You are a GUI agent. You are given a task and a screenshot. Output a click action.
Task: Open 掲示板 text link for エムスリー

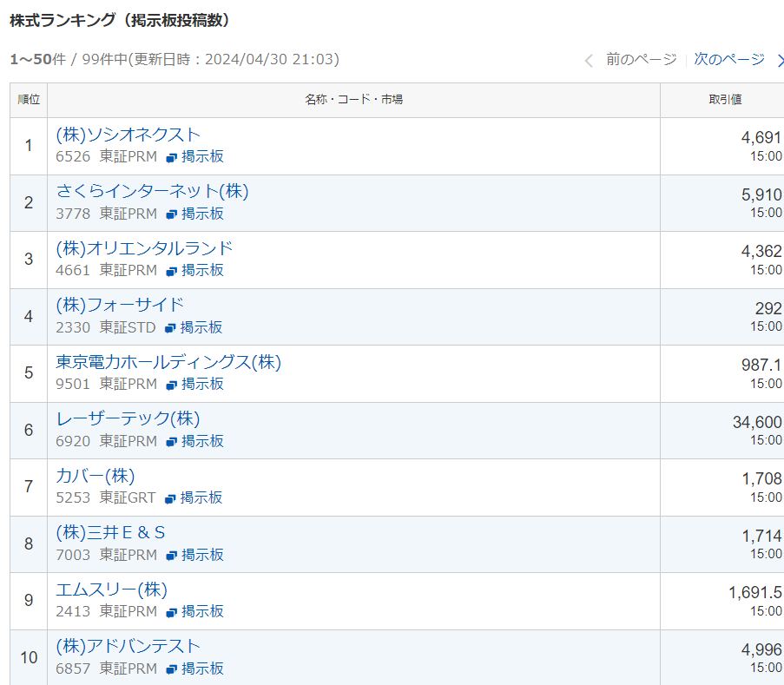click(202, 611)
